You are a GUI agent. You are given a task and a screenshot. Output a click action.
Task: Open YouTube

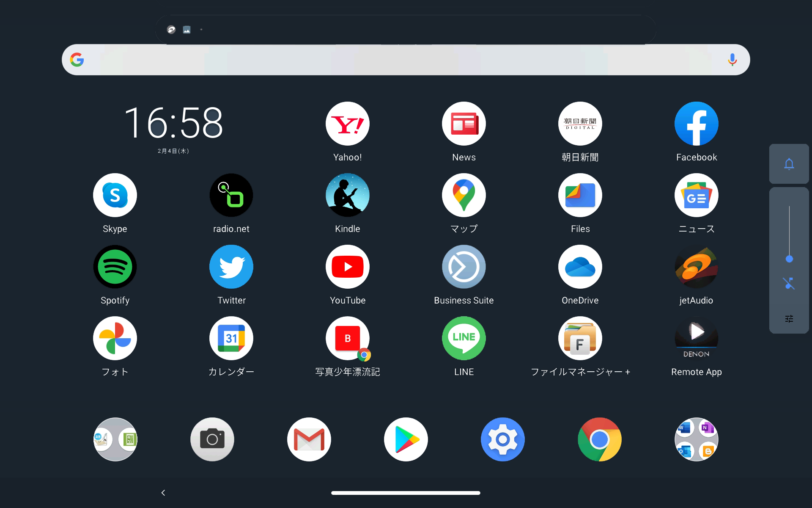(x=347, y=267)
